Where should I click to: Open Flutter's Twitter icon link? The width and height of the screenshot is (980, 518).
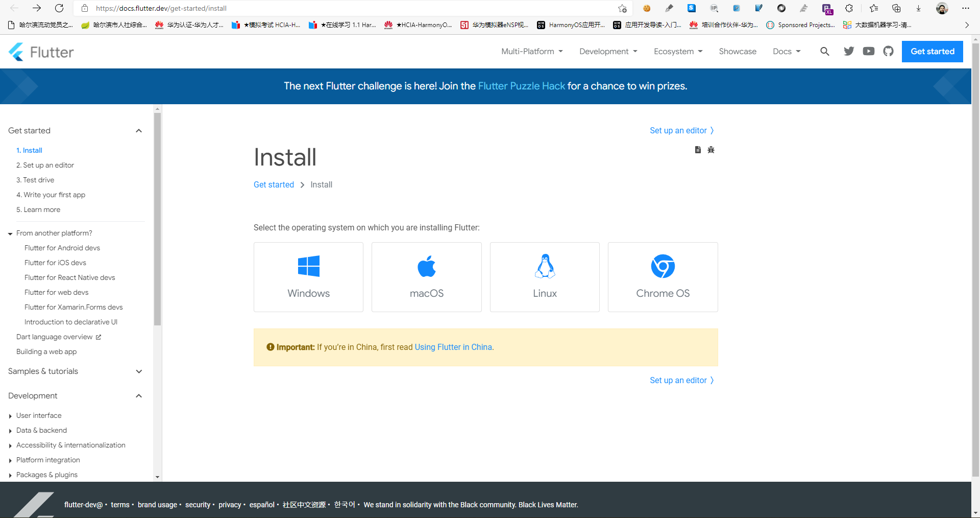[x=849, y=51]
